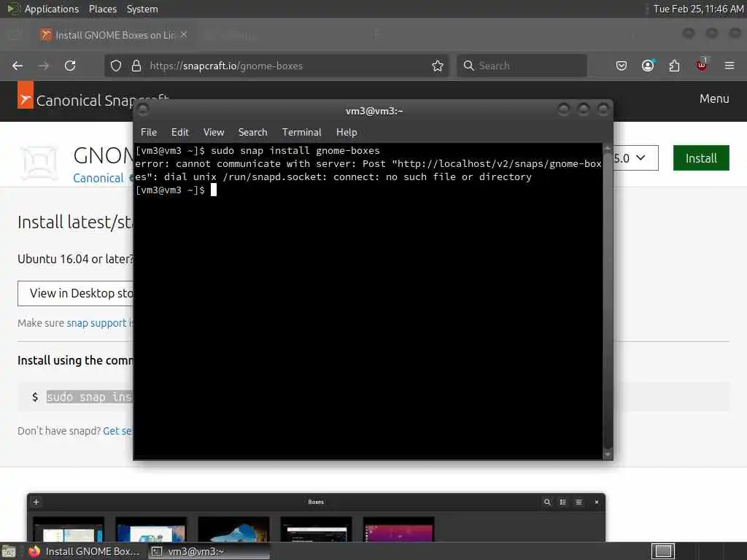Bookmark this page with the star icon
The width and height of the screenshot is (747, 560).
pos(438,66)
